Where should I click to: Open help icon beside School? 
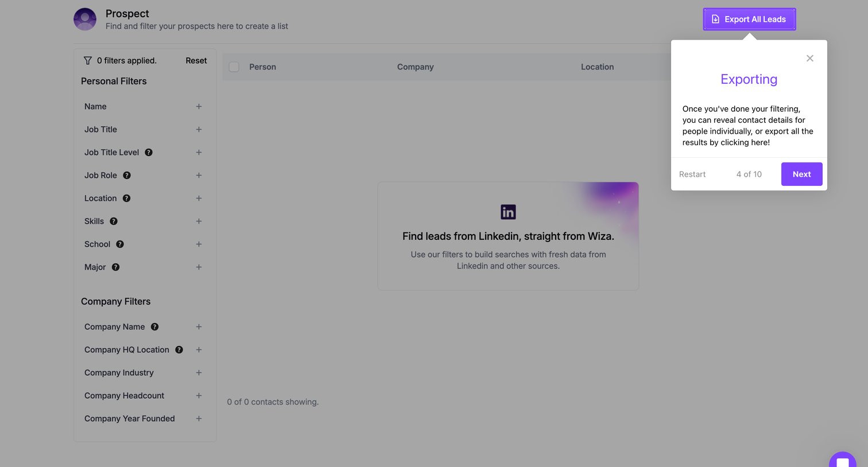point(120,244)
